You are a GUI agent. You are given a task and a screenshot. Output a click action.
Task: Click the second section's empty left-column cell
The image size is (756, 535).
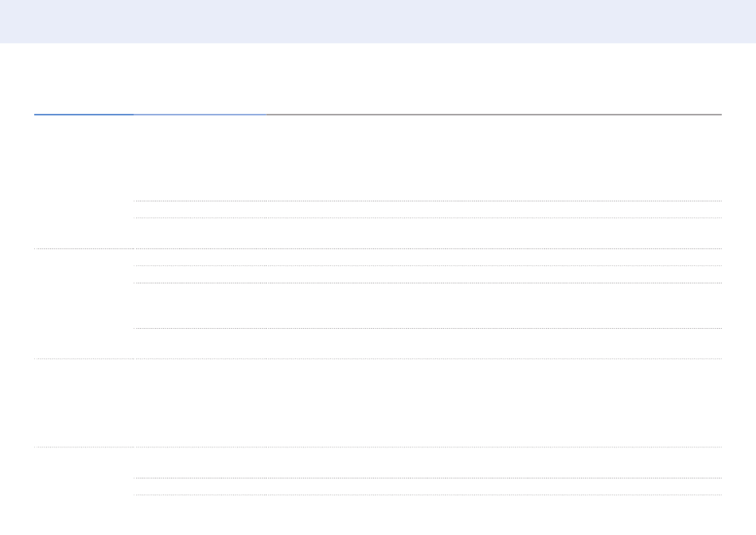(84, 303)
